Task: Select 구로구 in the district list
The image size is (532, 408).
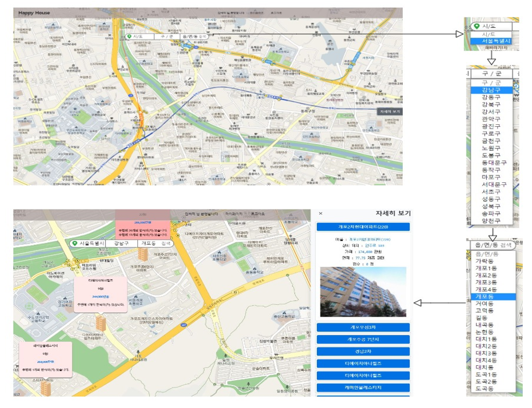Action: click(x=491, y=134)
